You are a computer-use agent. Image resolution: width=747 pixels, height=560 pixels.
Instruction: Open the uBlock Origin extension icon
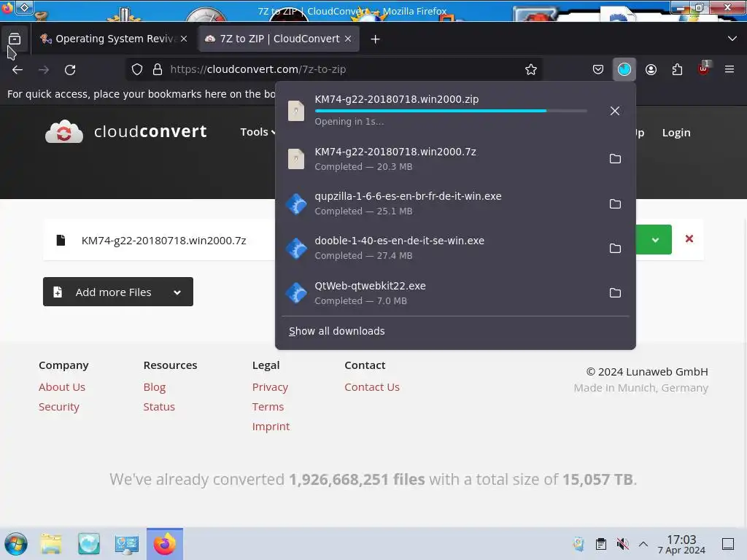point(703,69)
